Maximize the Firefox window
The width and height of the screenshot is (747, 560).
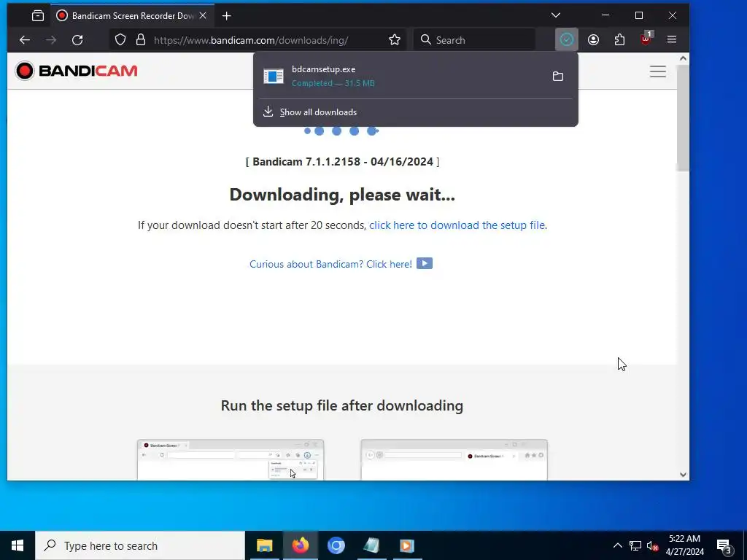(639, 16)
